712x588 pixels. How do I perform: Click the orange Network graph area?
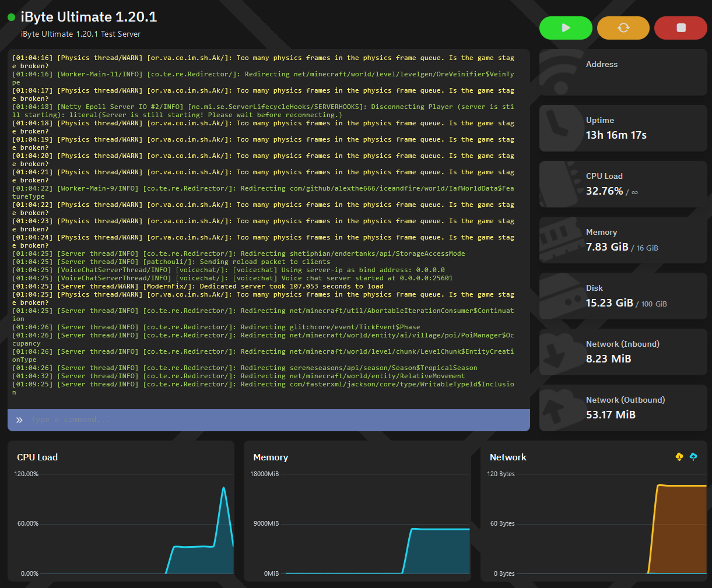point(681,529)
